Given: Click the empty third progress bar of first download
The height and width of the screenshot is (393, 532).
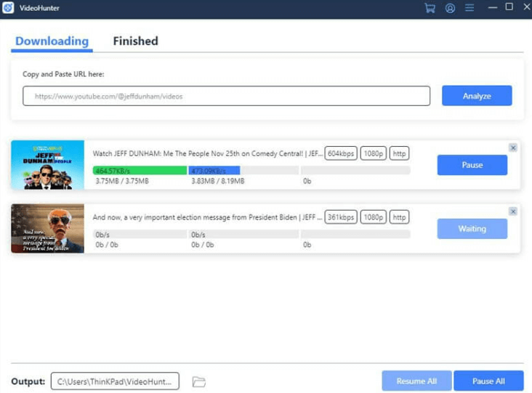Looking at the screenshot, I should click(x=355, y=170).
